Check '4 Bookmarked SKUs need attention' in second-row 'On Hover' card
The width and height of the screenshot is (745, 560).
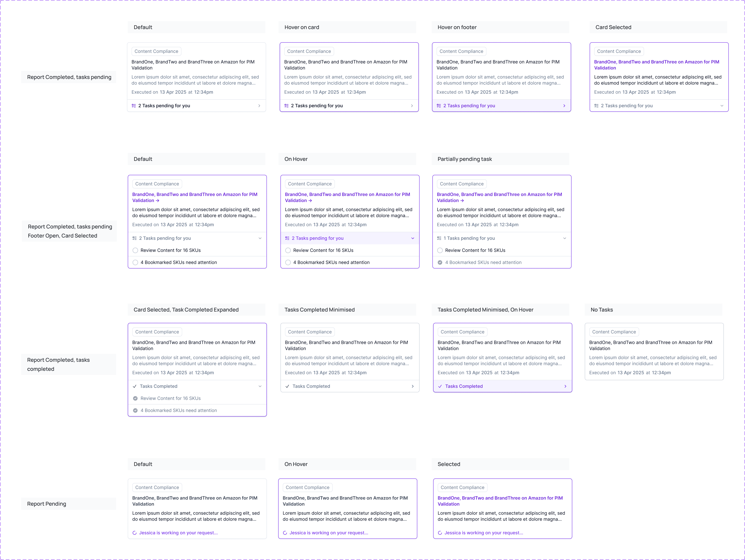click(288, 262)
